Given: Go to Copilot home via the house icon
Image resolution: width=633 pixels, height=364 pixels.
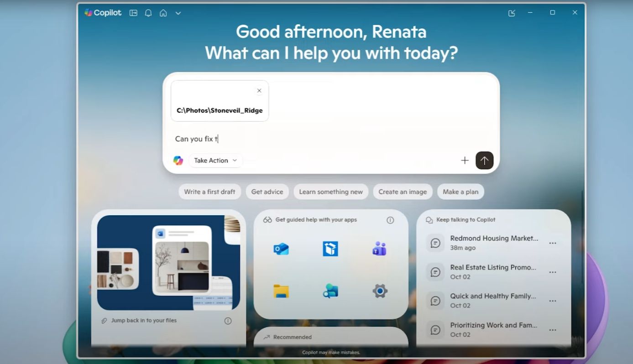Looking at the screenshot, I should click(163, 13).
